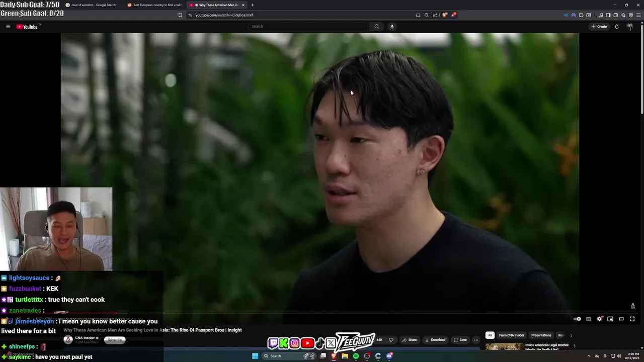Screen dimensions: 644x362
Task: Click the address bar URL
Action: point(224,15)
